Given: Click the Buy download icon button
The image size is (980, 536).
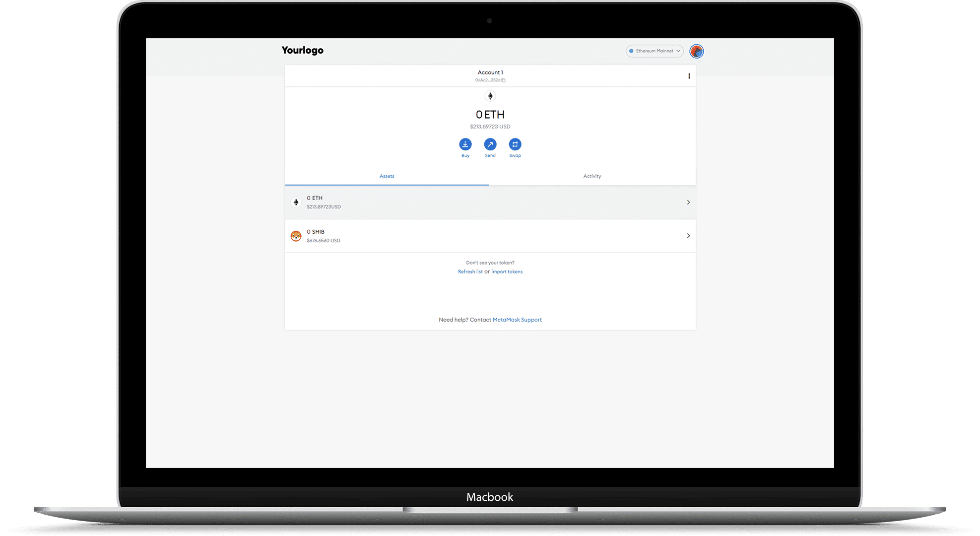Looking at the screenshot, I should point(465,144).
